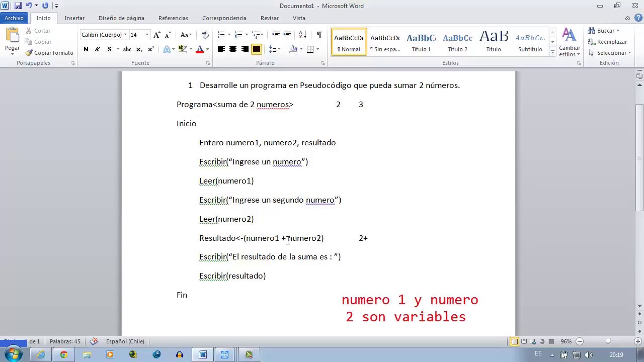Apply red font color
644x362 pixels.
(200, 49)
